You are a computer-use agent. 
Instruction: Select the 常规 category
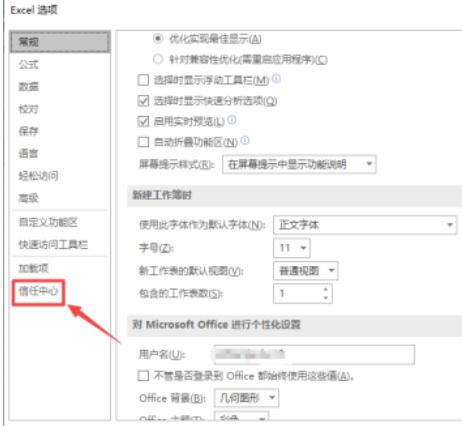60,42
